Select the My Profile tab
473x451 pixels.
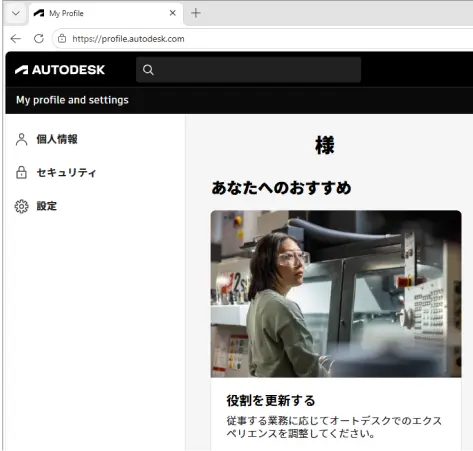point(106,13)
